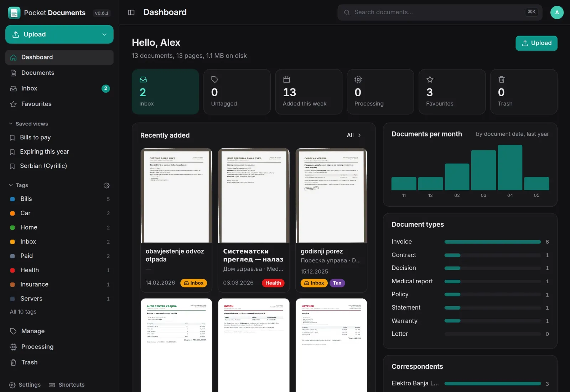
Task: Filter by Health tag
Action: (59, 270)
